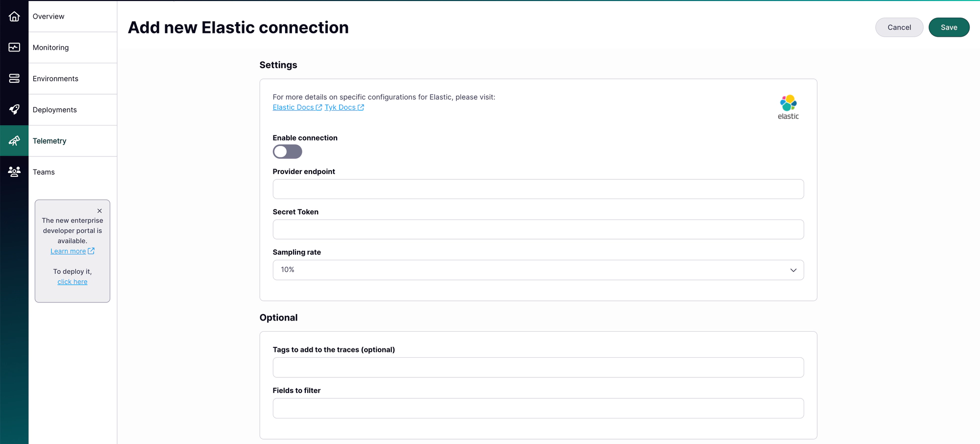Viewport: 980px width, 444px height.
Task: Click the Telemetry telescope icon
Action: click(14, 141)
